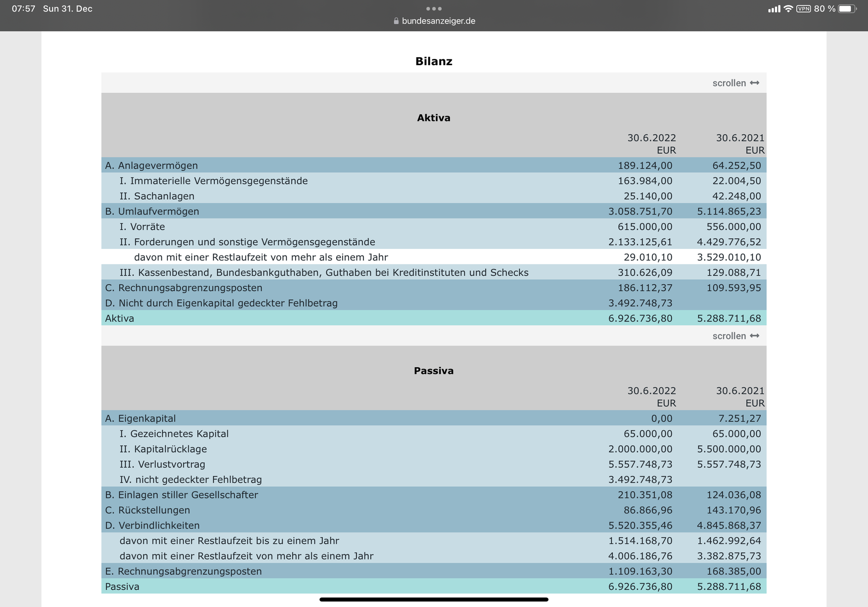Image resolution: width=868 pixels, height=607 pixels.
Task: Tap the home indicator bar at bottom
Action: click(434, 599)
